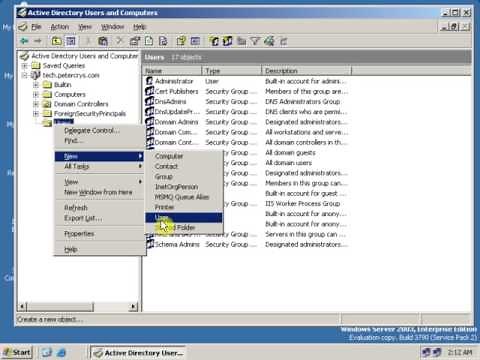Go back with the toolbar Back arrow
The height and width of the screenshot is (360, 480).
point(24,41)
